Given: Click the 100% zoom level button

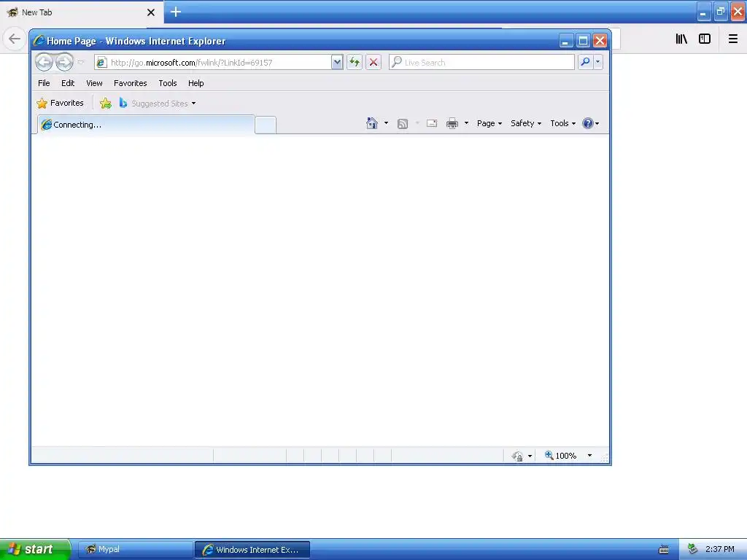Looking at the screenshot, I should 561,456.
